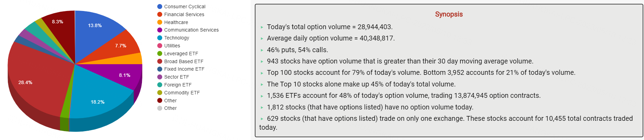Click the Synopsis heading
This screenshot has height=140, width=644.
(449, 14)
